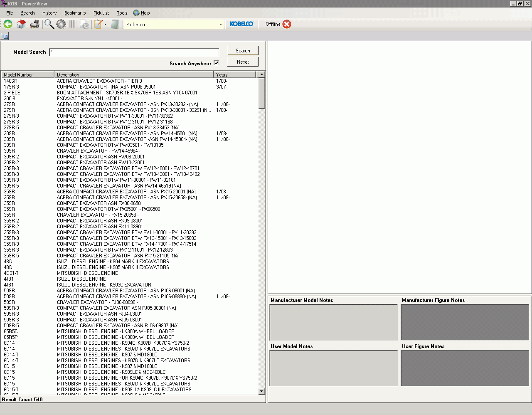Select 4BD1 Isuzu K904 Mark II row

(130, 262)
